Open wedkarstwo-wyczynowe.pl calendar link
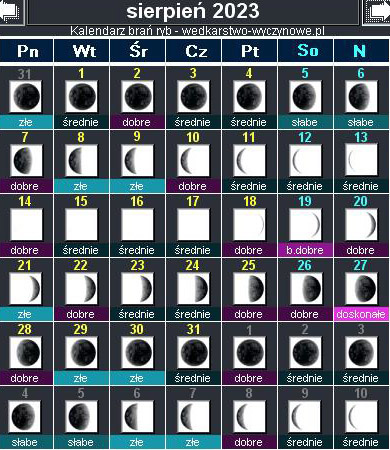390x450 pixels. pyautogui.click(x=197, y=31)
